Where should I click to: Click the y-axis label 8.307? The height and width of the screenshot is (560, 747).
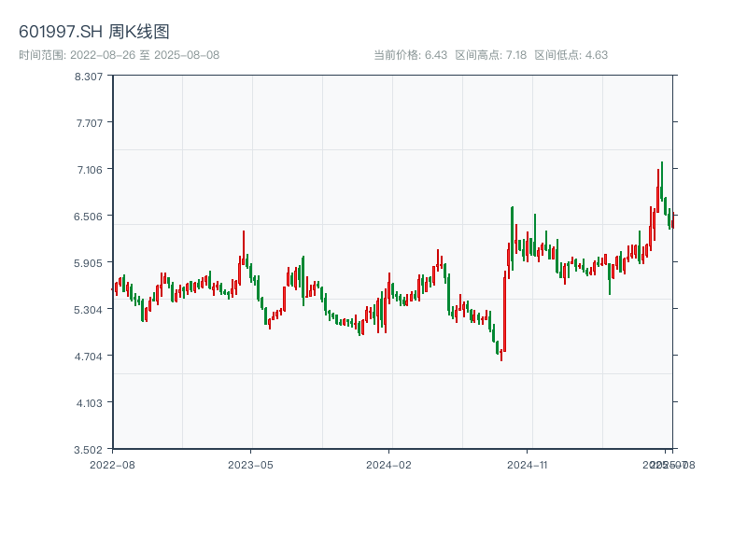89,77
